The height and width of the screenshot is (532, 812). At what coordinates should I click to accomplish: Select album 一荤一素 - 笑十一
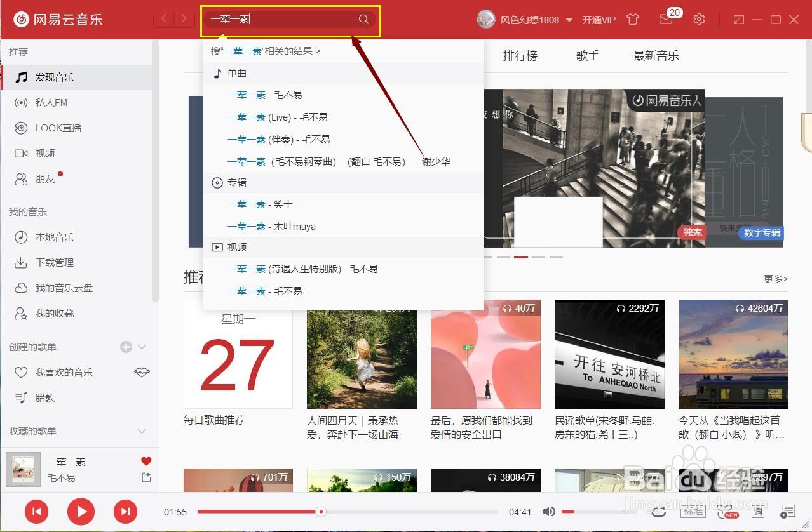(343, 204)
